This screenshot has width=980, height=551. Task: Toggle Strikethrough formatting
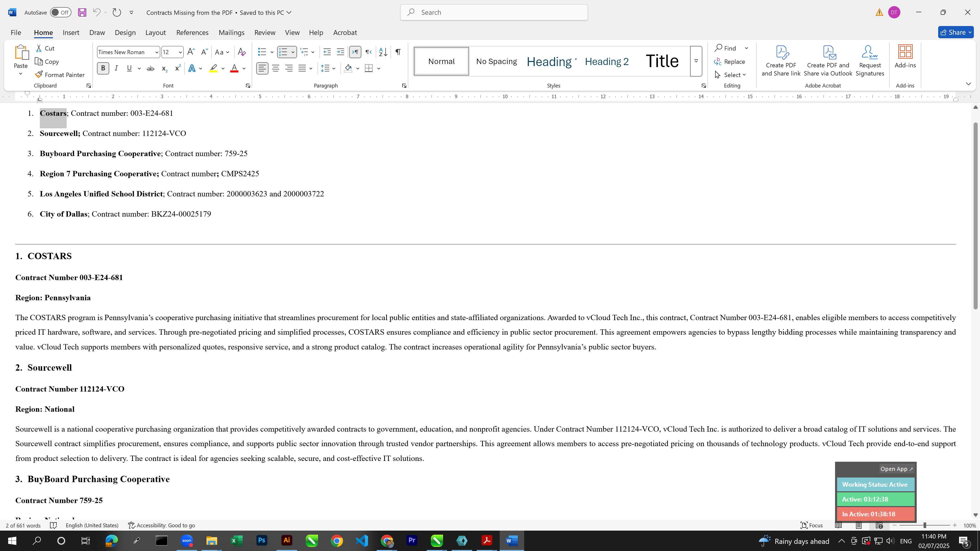150,68
